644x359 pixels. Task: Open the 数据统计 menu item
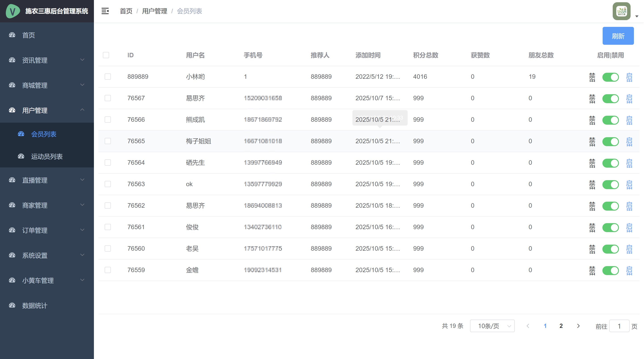(35, 306)
